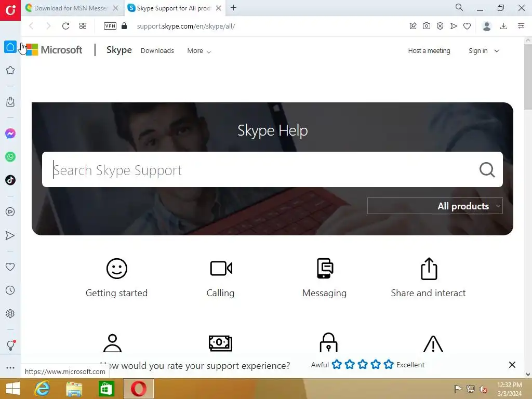Launch Facebook Messenger from sidebar

click(10, 134)
